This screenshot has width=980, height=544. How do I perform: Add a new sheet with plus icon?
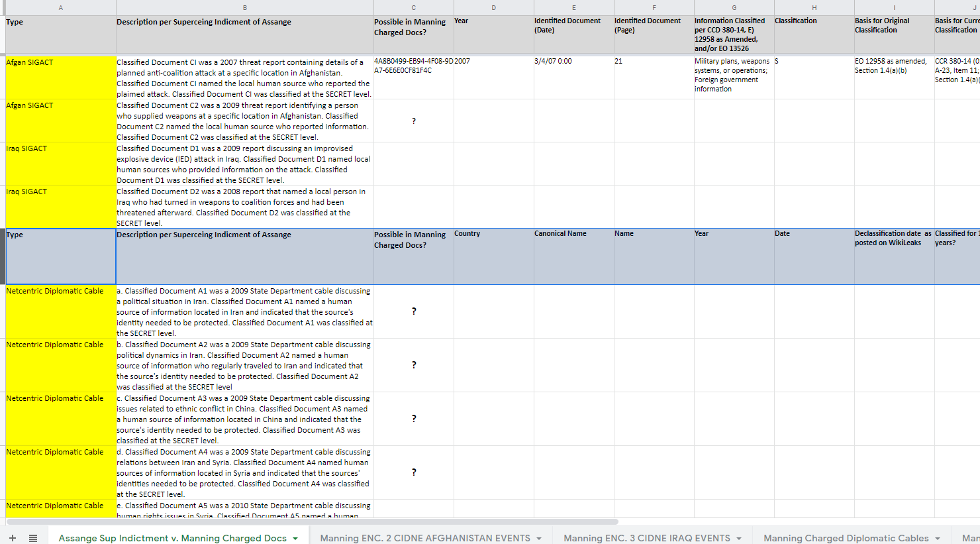[x=13, y=538]
